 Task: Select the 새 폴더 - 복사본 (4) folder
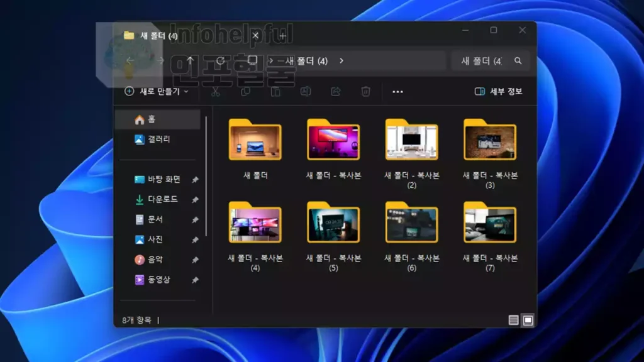point(255,222)
